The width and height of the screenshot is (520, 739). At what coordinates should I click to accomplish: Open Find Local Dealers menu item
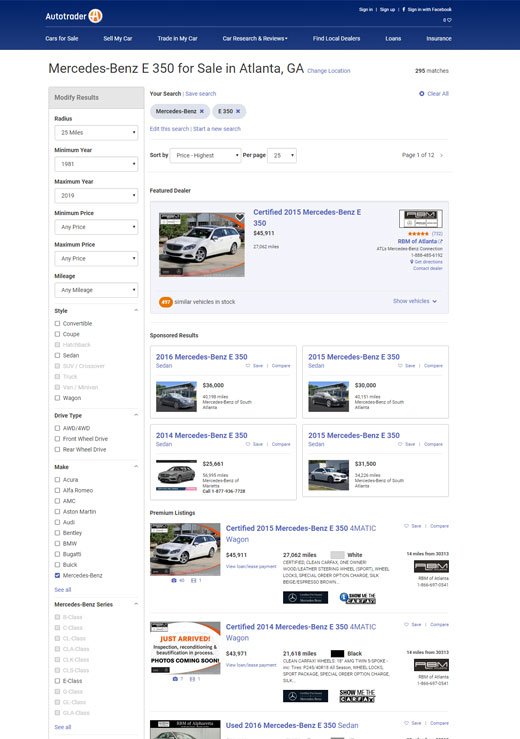coord(337,39)
